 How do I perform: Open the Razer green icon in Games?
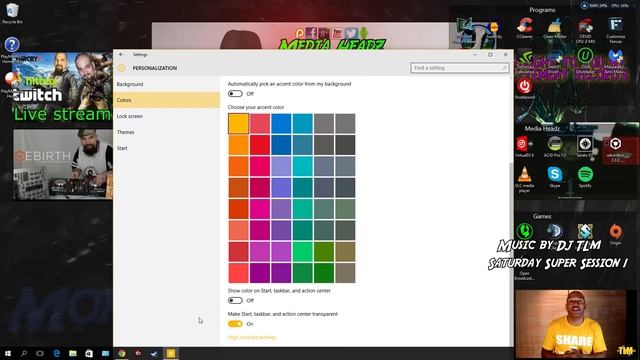[x=524, y=231]
